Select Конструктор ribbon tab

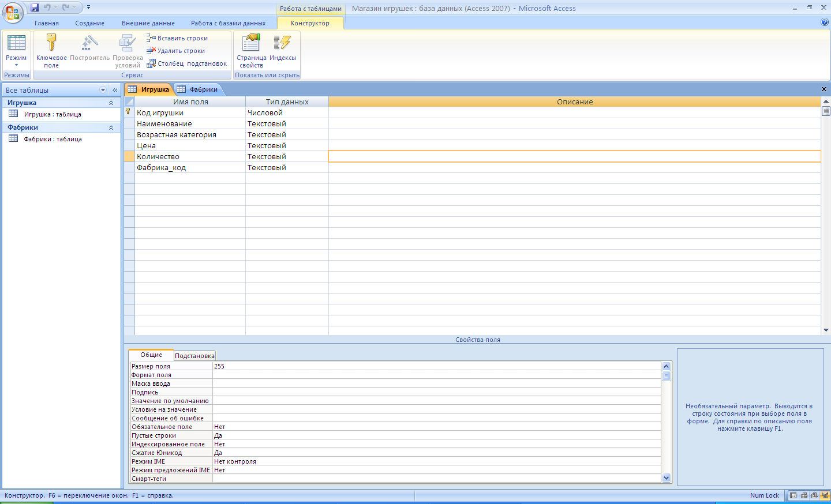(310, 23)
